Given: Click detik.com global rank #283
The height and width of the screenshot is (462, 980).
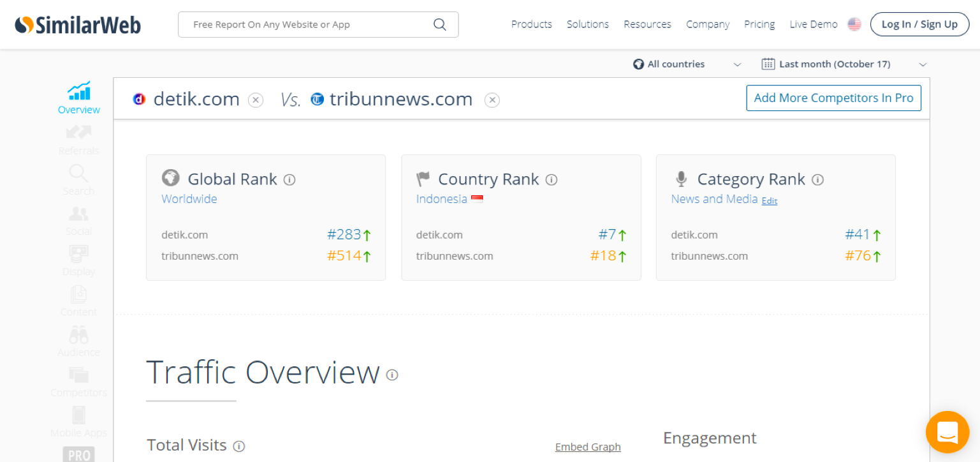Looking at the screenshot, I should (x=344, y=235).
